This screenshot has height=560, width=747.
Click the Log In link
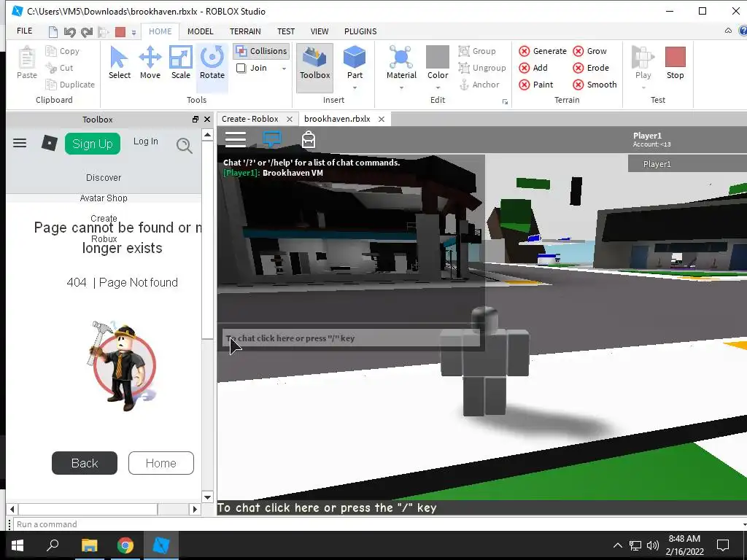pyautogui.click(x=145, y=141)
